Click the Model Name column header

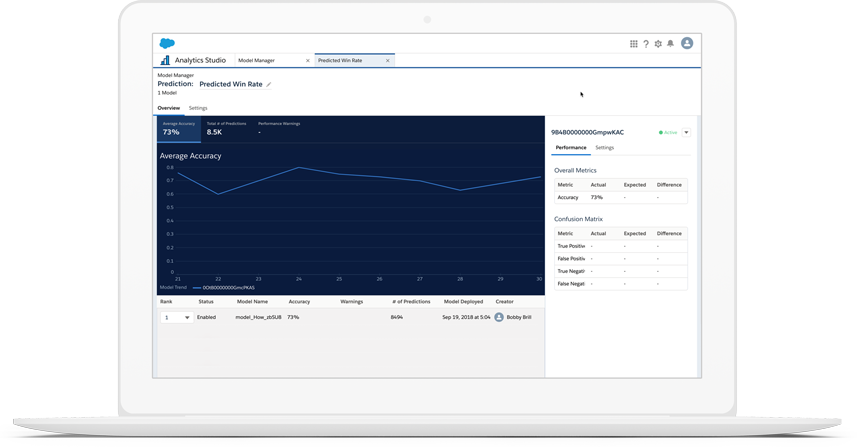252,302
